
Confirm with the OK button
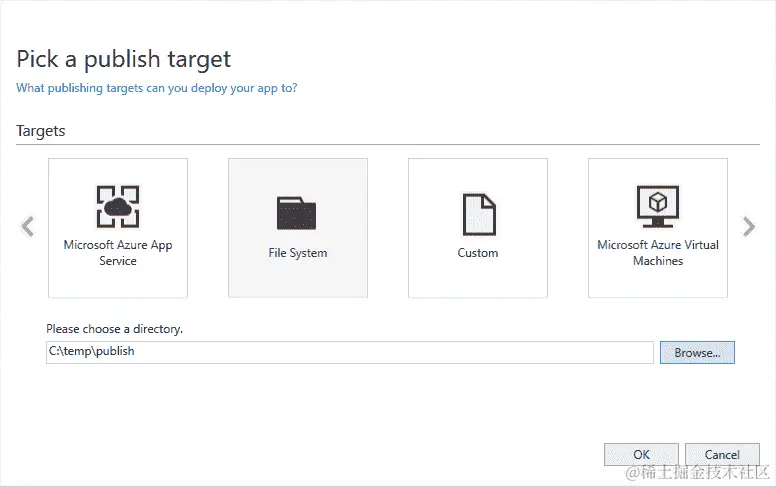641,454
